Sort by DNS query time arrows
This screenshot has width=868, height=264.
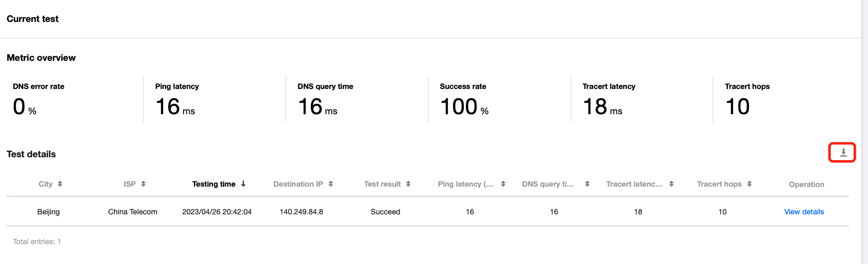click(587, 184)
